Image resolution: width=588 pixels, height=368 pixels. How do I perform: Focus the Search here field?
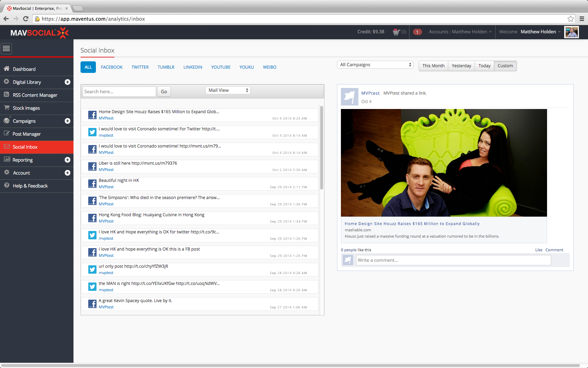(x=119, y=91)
